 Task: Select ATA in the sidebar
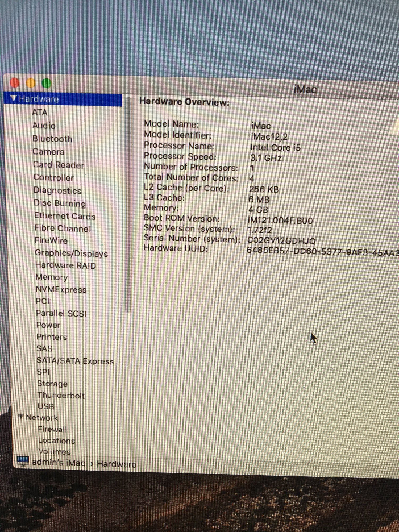point(40,112)
